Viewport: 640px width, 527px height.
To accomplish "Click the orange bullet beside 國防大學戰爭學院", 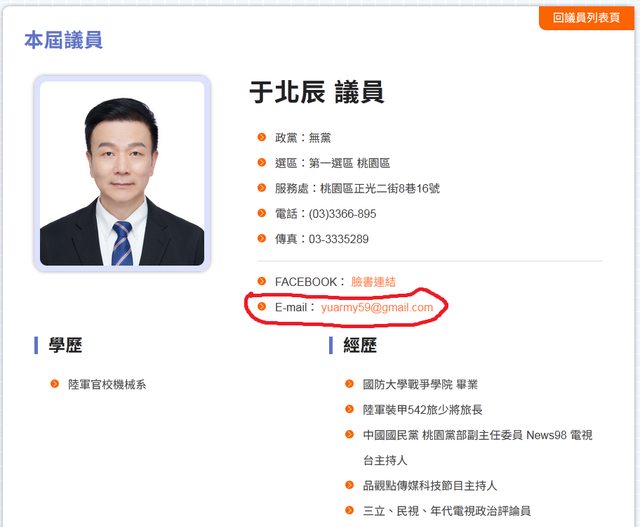I will point(349,384).
